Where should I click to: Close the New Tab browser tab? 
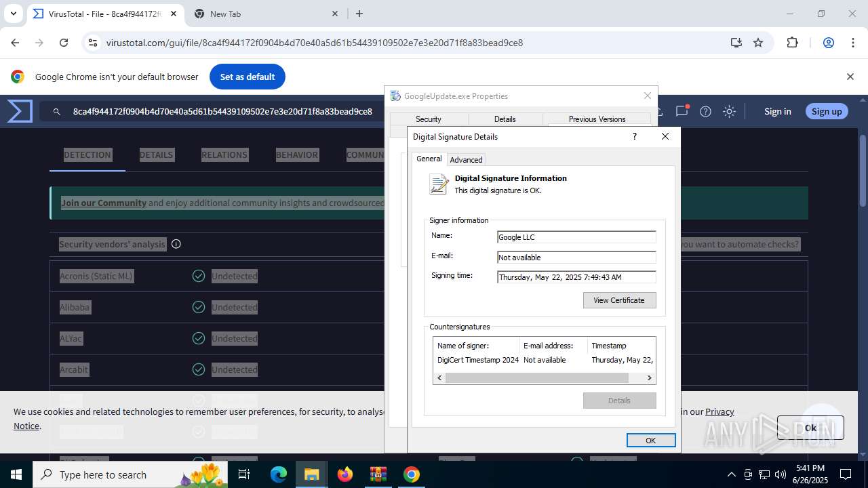(335, 14)
